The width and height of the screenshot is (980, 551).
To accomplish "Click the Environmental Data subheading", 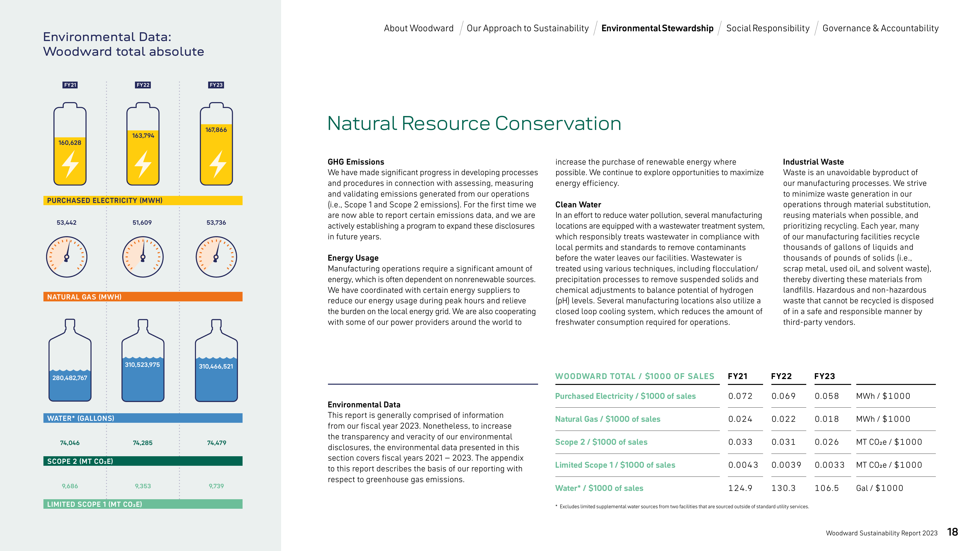I will pos(364,404).
